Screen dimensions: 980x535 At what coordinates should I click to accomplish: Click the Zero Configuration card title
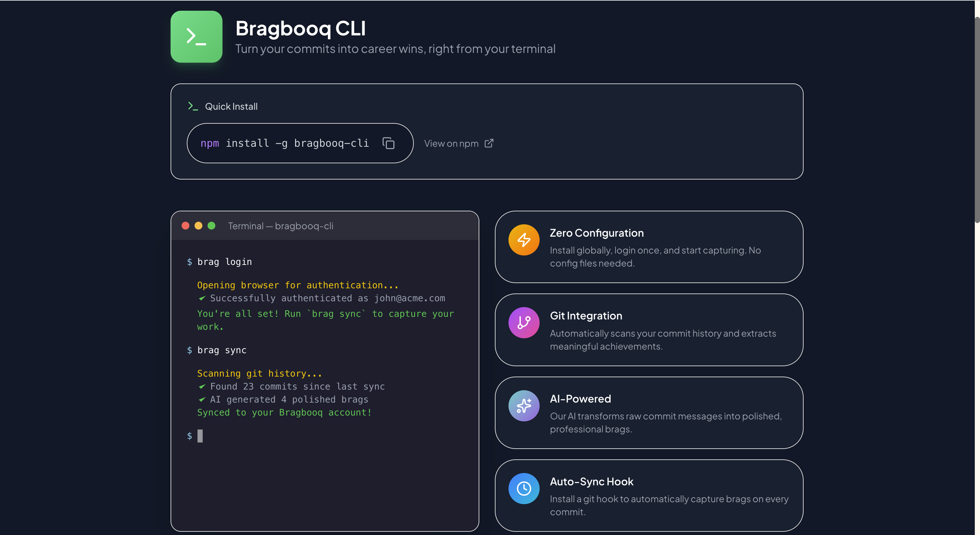click(596, 233)
